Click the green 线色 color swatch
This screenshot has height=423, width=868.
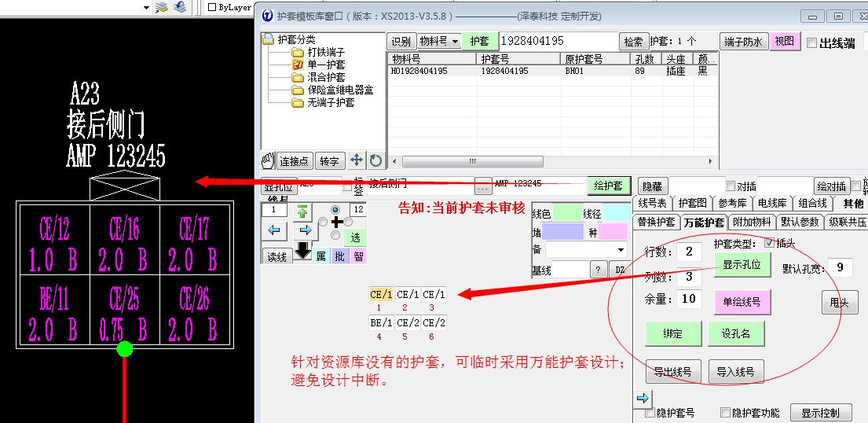(567, 213)
